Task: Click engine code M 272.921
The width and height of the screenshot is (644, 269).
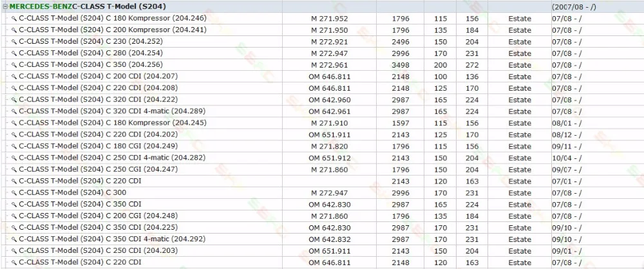Action: (x=329, y=42)
